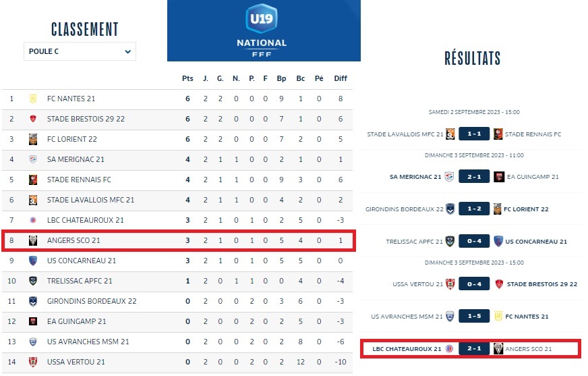Screen dimensions: 588x376
Task: Click the Résultats heading
Action: 472,58
